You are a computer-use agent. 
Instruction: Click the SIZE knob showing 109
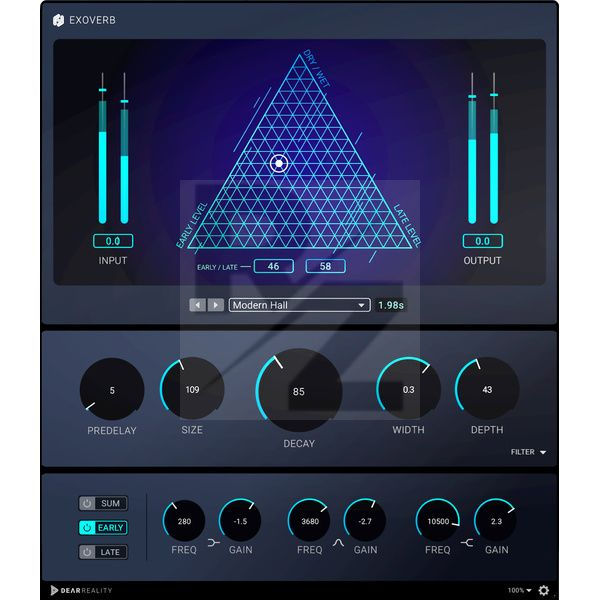coord(192,388)
